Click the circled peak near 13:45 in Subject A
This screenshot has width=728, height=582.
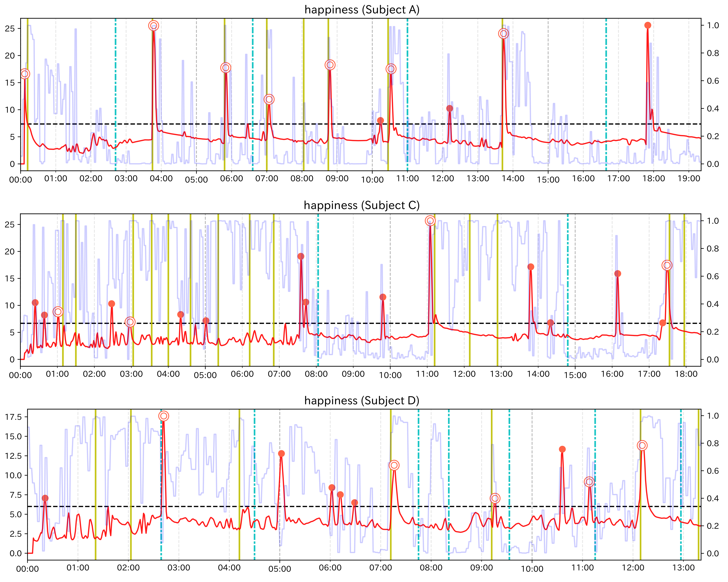click(x=503, y=34)
